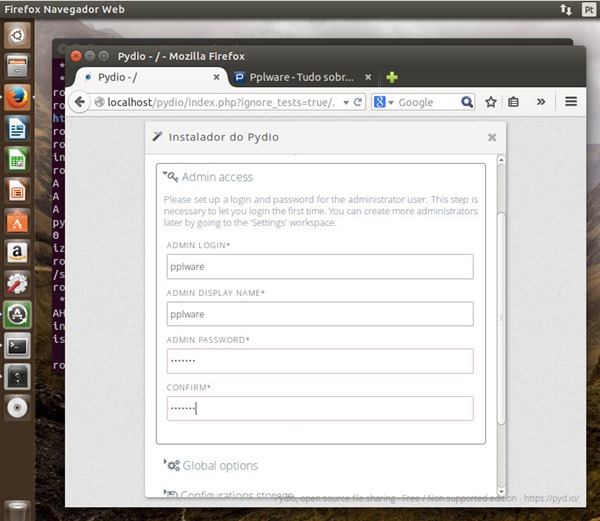Show bookmarks list icon
Screen dimensions: 600x521
(513, 102)
